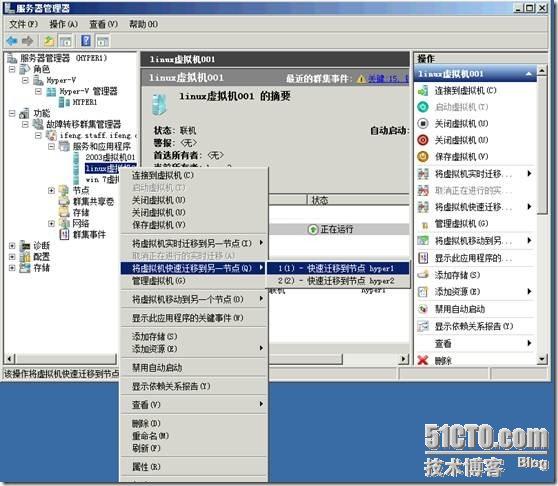Screen dimensions: 558x486
Task: Open the 帮助(H) menu
Action: click(x=143, y=24)
